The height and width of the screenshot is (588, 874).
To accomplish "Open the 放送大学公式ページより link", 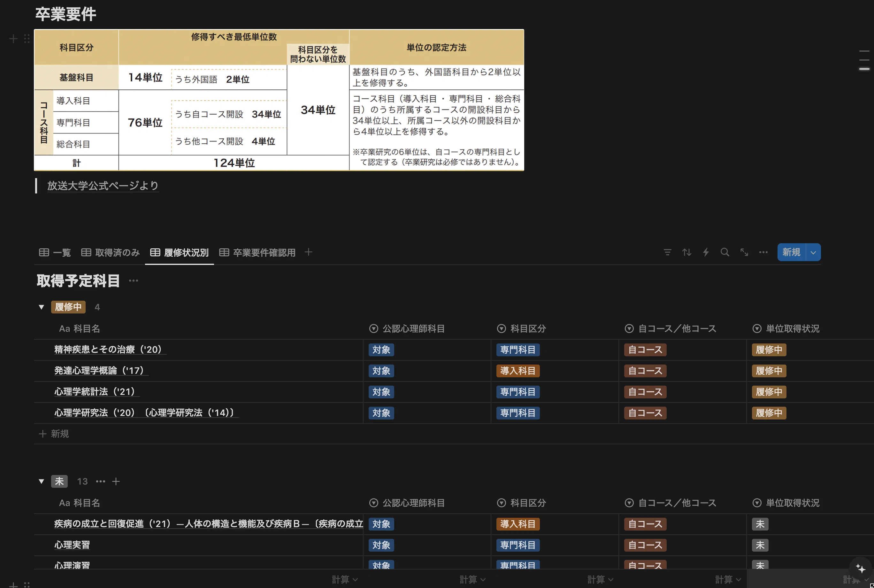I will pos(103,185).
